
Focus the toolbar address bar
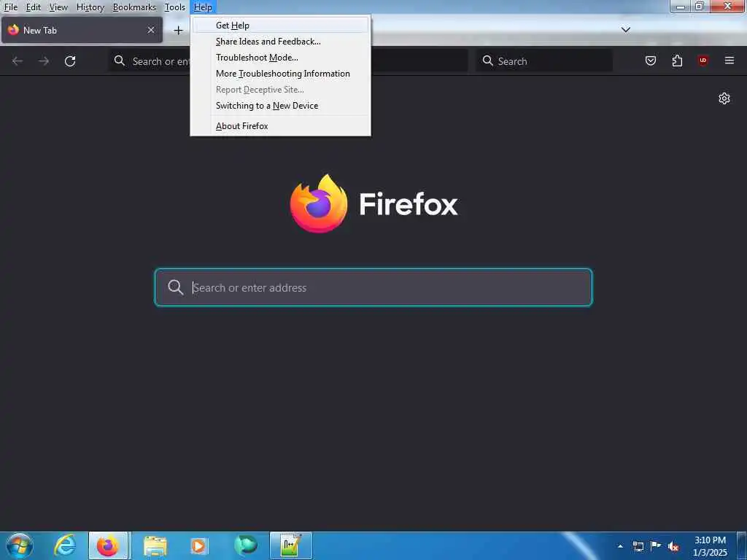coord(288,61)
